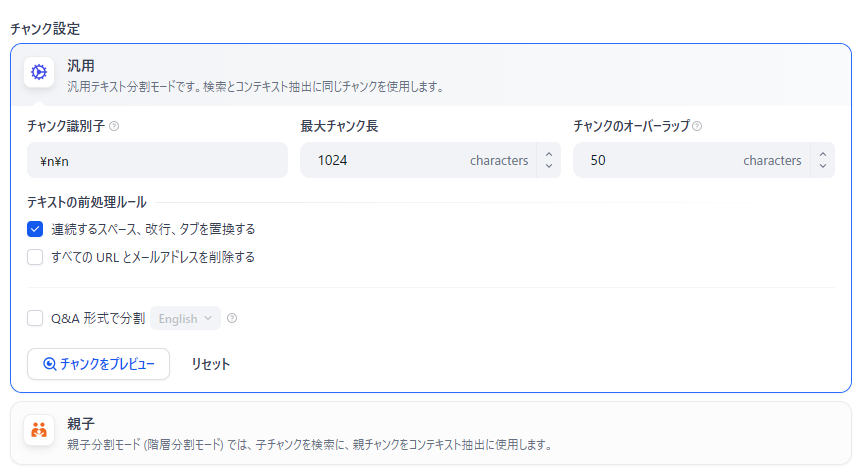Click help icon next to English dropdown

pyautogui.click(x=232, y=318)
